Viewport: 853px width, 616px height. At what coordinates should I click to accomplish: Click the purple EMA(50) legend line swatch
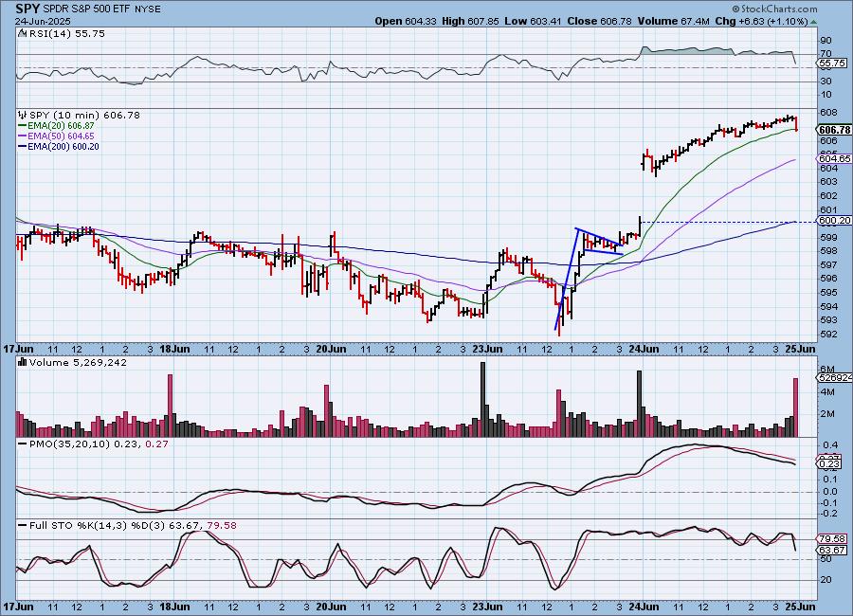(23, 136)
